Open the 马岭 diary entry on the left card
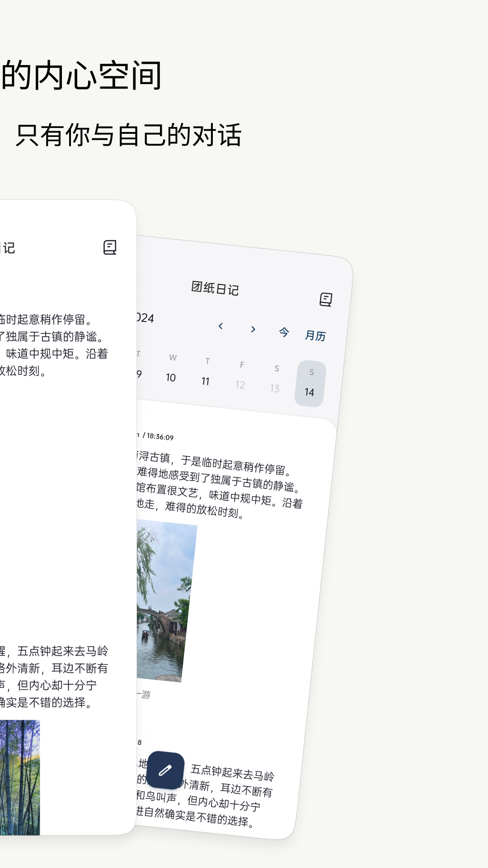Image resolution: width=488 pixels, height=868 pixels. click(54, 676)
